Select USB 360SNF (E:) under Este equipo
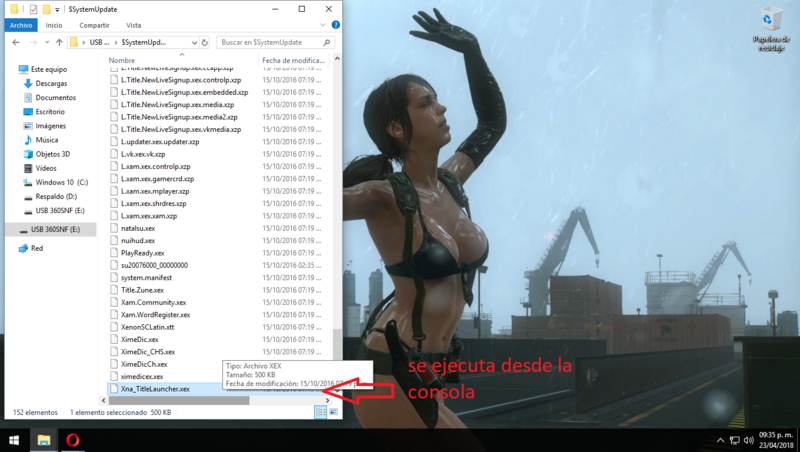Screen dimensions: 800x452 (x=60, y=211)
